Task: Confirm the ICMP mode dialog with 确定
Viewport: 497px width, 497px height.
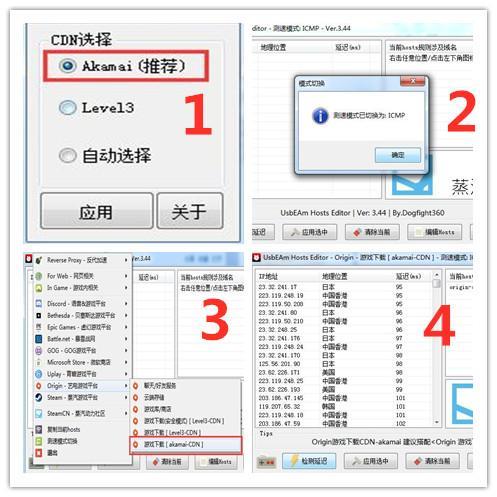Action: pos(398,155)
